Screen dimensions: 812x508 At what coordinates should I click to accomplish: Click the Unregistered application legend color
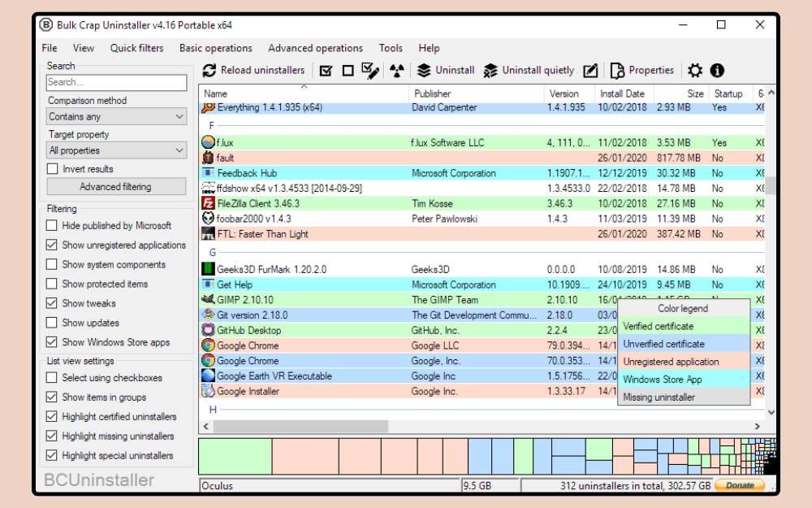(x=671, y=362)
